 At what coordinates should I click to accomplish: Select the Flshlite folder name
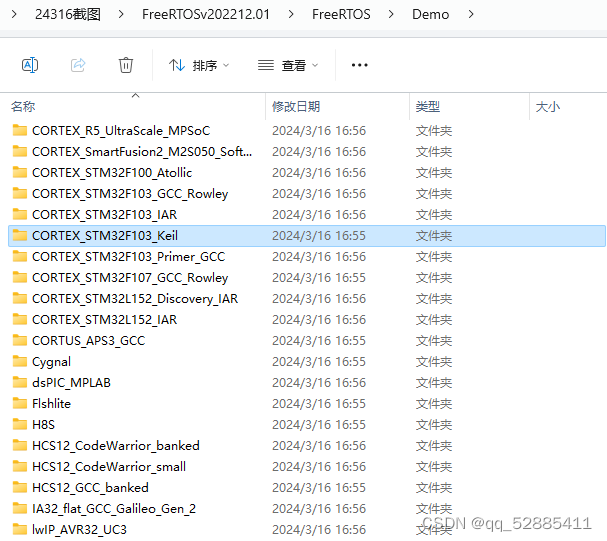pos(51,404)
